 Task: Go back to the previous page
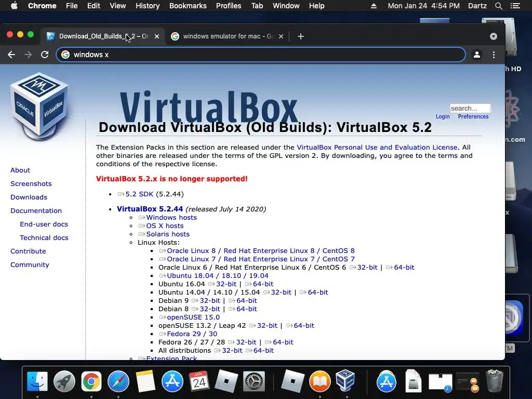tap(11, 55)
